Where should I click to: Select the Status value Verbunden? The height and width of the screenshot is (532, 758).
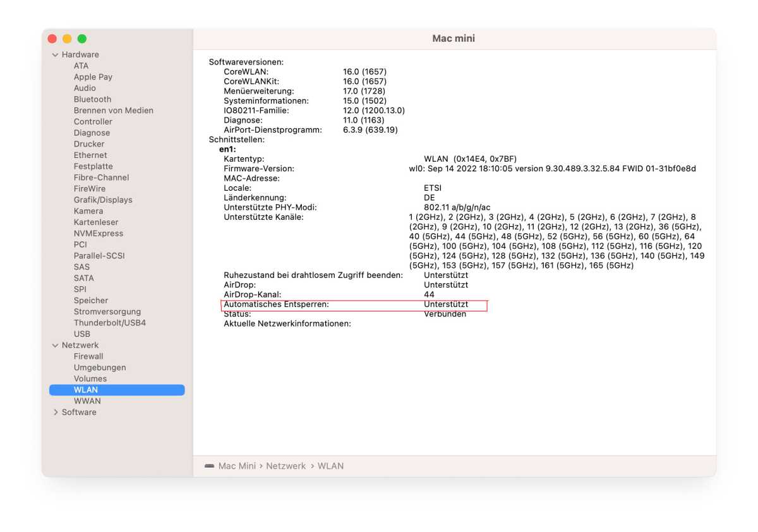pyautogui.click(x=445, y=314)
